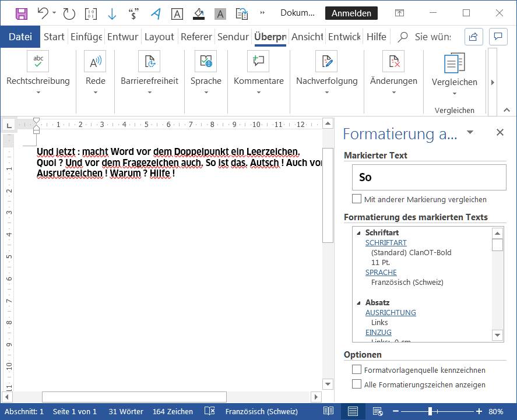Zoom out with the minus button
This screenshot has height=420, width=517.
coord(396,411)
